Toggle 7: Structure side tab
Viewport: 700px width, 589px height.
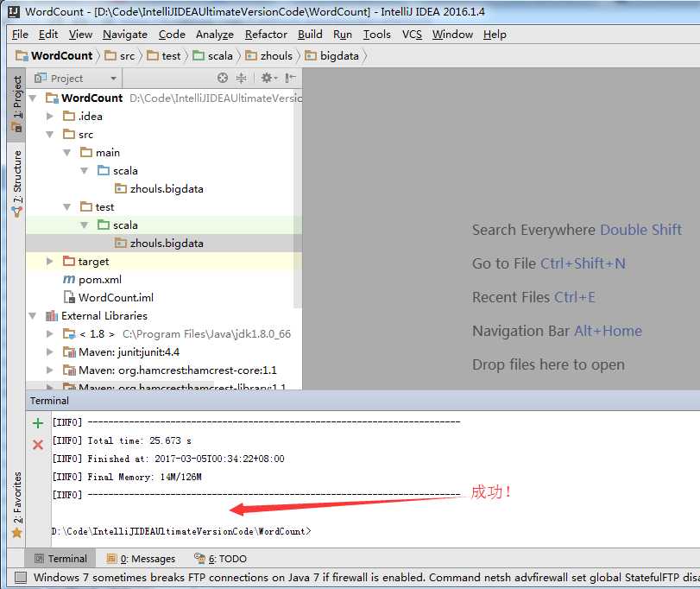pyautogui.click(x=17, y=183)
